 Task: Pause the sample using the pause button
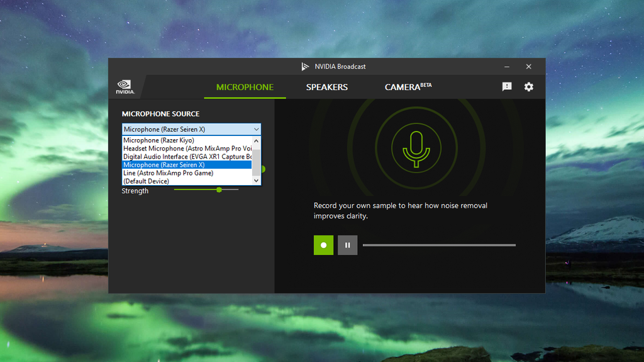(347, 245)
